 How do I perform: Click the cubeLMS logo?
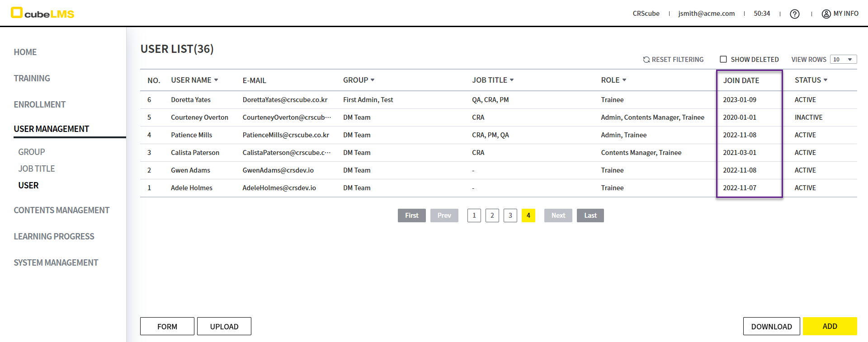tap(42, 13)
